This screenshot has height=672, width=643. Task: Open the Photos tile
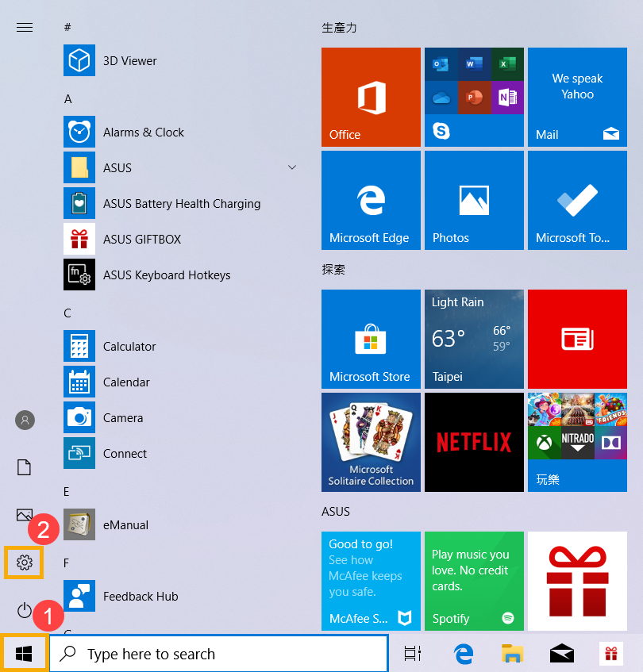pos(474,200)
